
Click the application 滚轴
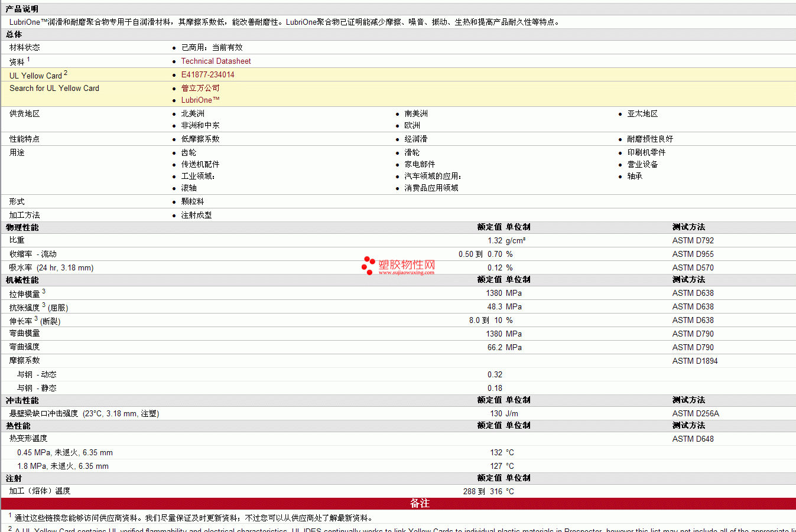(189, 188)
